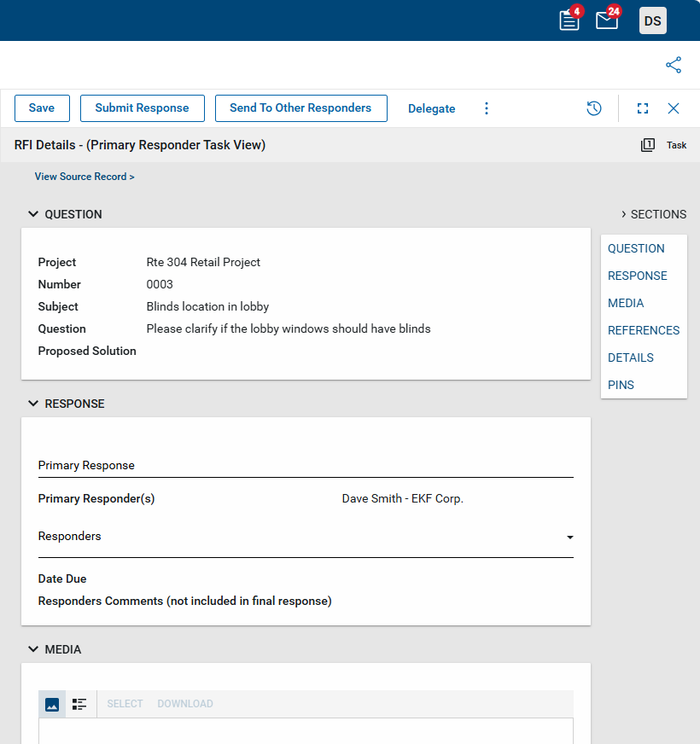Jump to REFERENCES in sections list
Image resolution: width=700 pixels, height=744 pixels.
[644, 330]
